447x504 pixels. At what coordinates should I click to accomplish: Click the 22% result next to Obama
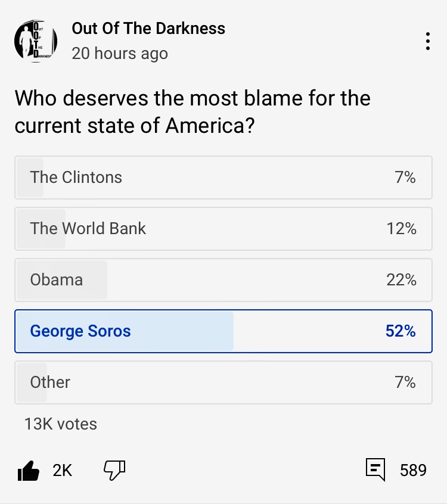click(x=401, y=280)
